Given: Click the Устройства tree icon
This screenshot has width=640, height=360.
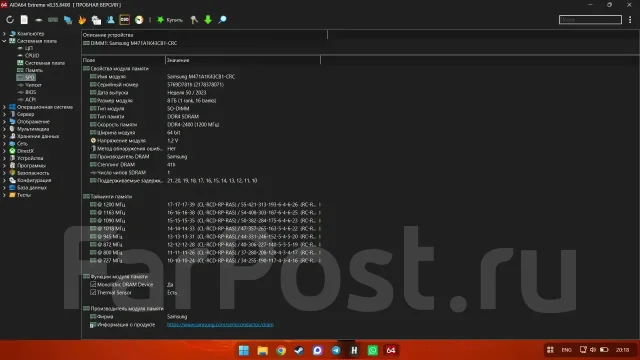Looking at the screenshot, I should tap(12, 158).
